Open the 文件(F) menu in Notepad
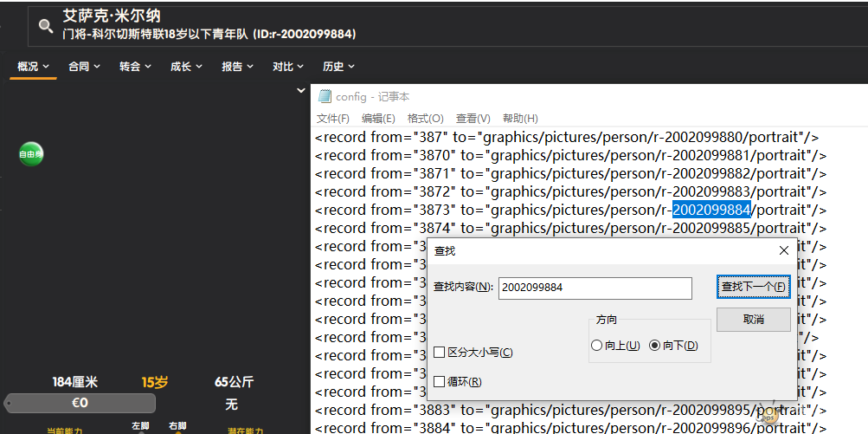This screenshot has height=434, width=868. coord(333,119)
